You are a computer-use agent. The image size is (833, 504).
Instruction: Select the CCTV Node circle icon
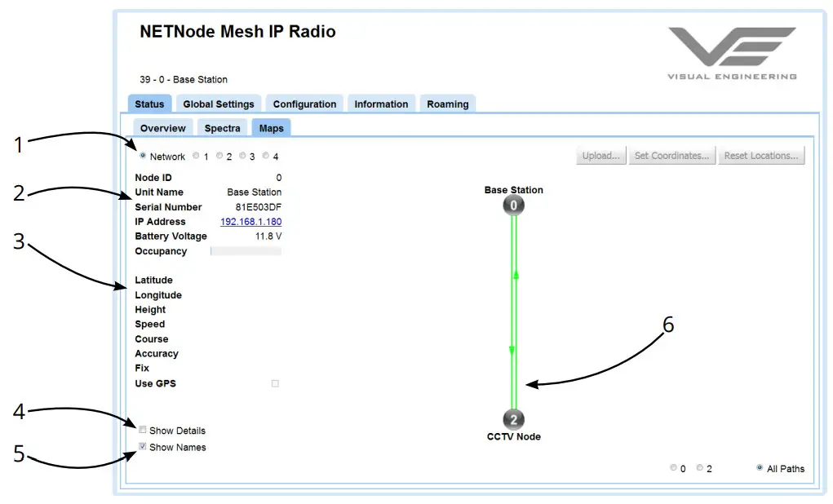513,418
